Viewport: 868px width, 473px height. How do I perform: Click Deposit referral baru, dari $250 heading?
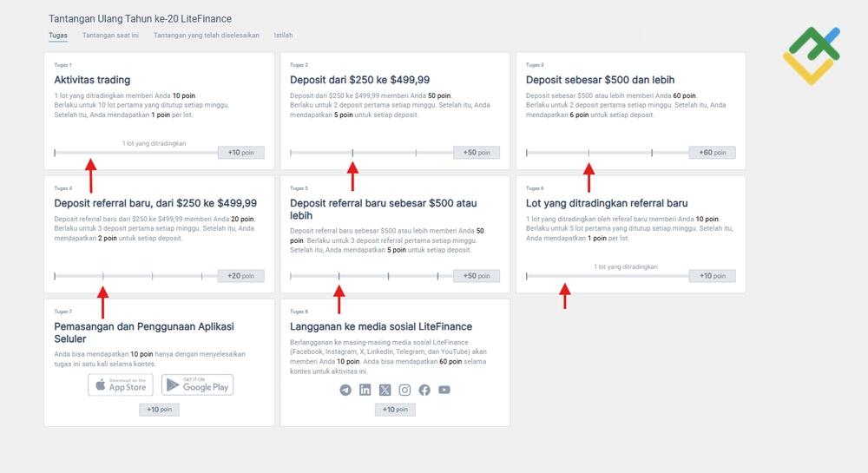[x=155, y=204]
